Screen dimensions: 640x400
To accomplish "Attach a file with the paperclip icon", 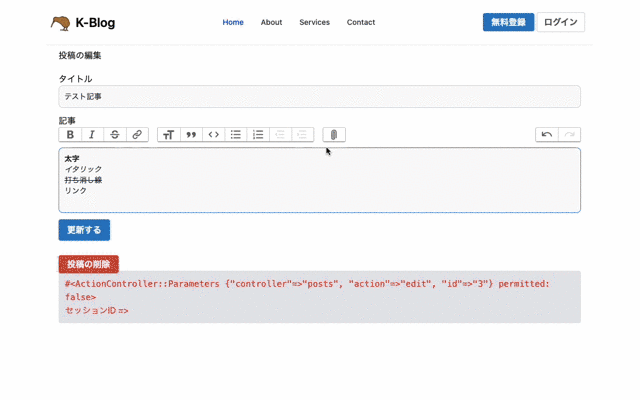I will click(x=334, y=135).
